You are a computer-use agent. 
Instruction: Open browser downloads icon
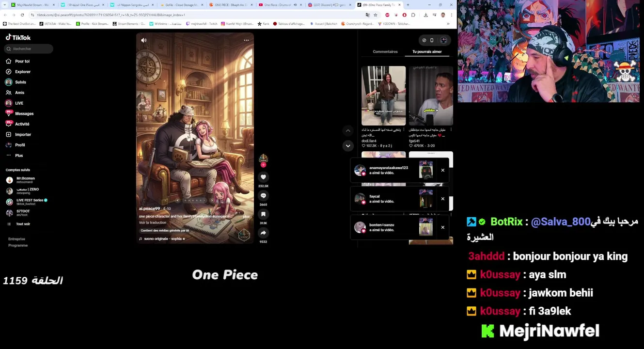pyautogui.click(x=425, y=15)
